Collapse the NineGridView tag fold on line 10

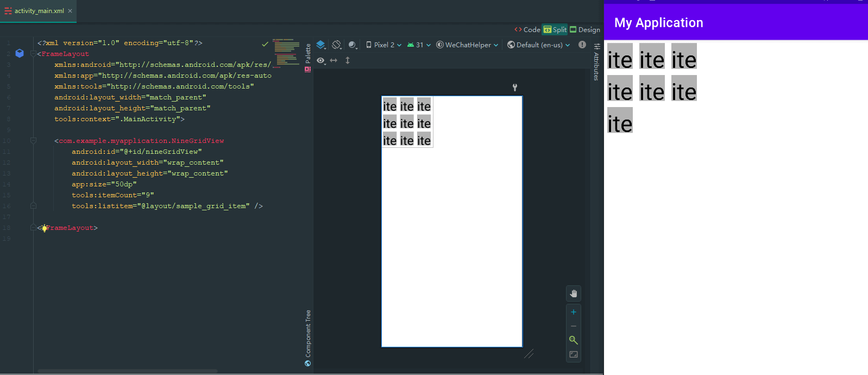[33, 141]
